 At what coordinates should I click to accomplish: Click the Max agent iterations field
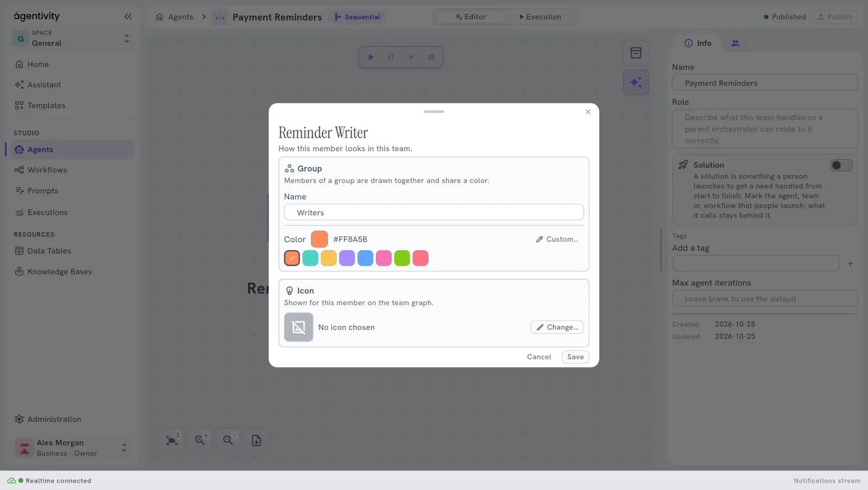pos(765,299)
